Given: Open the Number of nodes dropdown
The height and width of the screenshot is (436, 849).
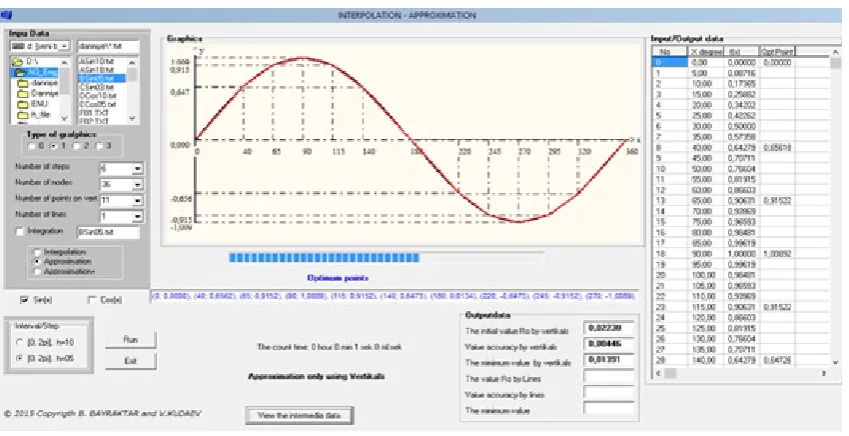Looking at the screenshot, I should [138, 185].
